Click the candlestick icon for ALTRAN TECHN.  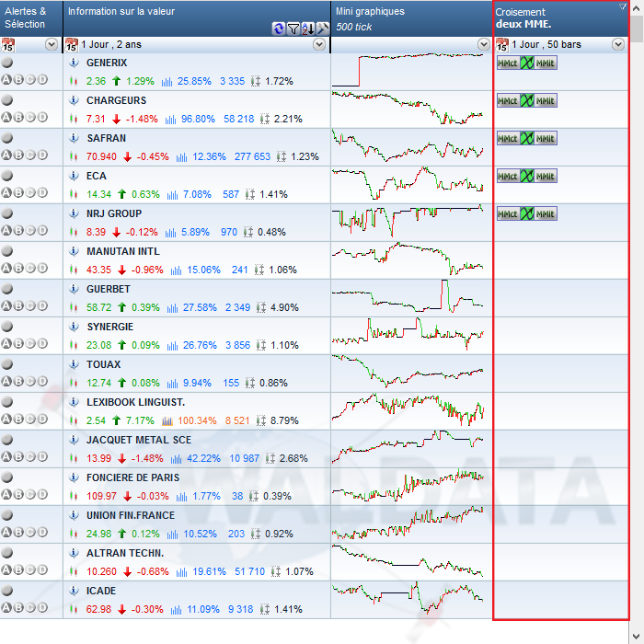coord(74,571)
